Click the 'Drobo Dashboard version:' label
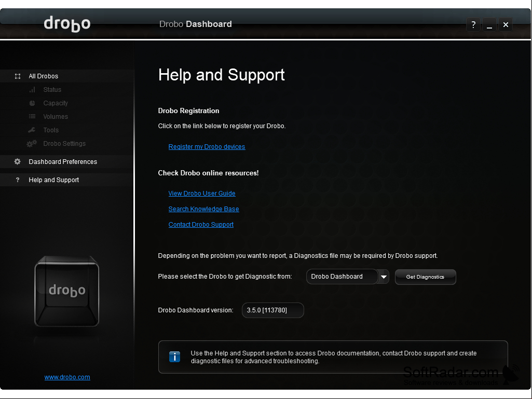 pyautogui.click(x=196, y=310)
